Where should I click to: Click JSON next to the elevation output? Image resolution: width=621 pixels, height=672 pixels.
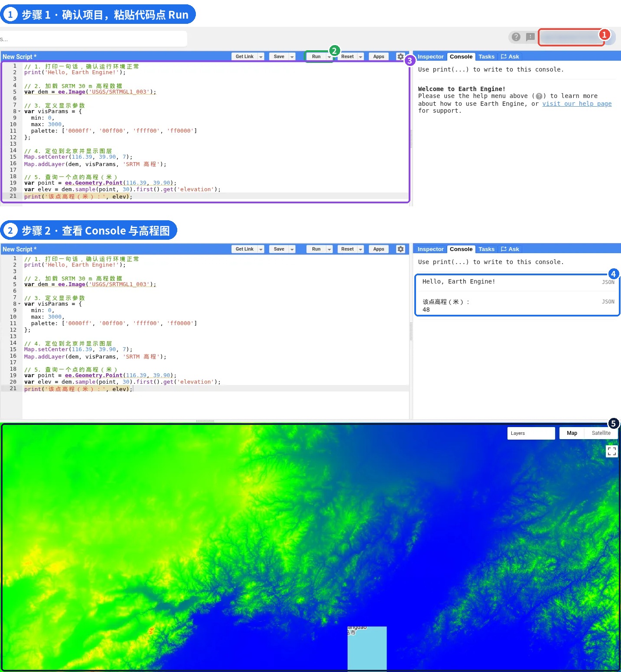[608, 302]
